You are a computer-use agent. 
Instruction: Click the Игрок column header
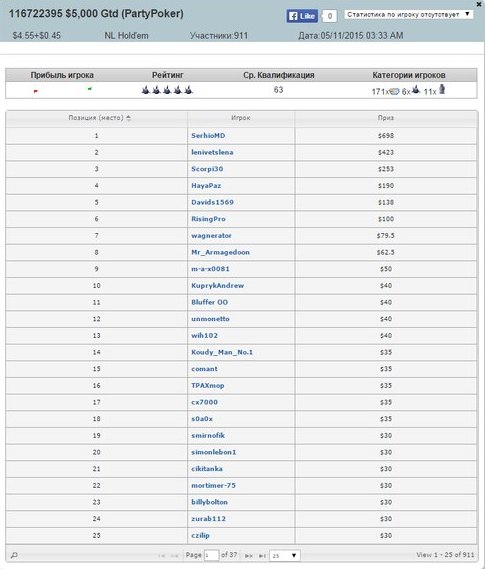coord(241,118)
